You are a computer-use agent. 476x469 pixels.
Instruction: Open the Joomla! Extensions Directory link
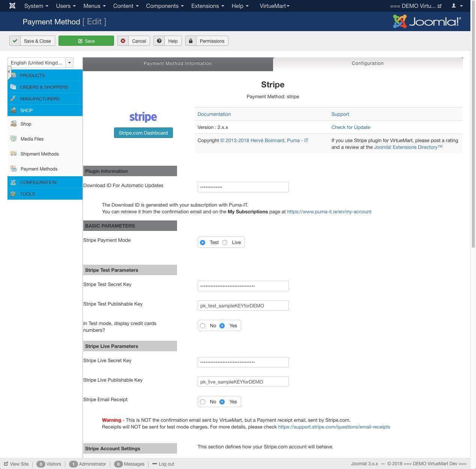coord(408,147)
